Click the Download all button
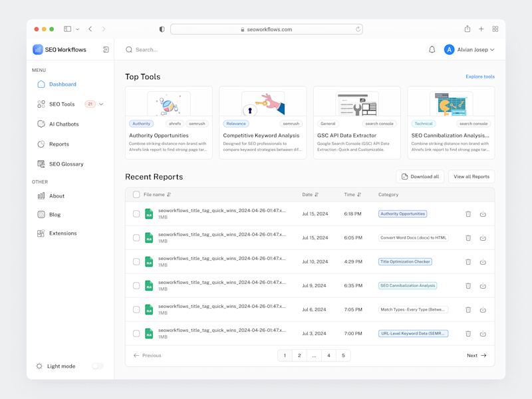532x399 pixels. point(420,176)
